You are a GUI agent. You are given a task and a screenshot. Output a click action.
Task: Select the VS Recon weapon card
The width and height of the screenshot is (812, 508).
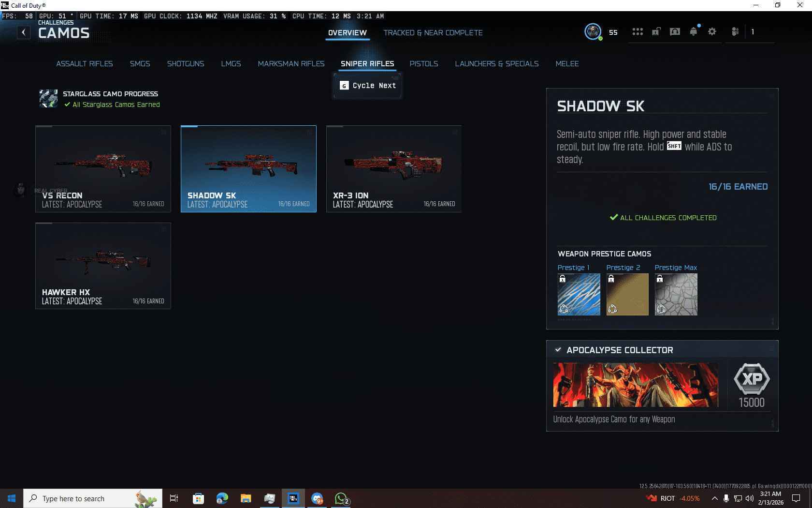(x=103, y=169)
